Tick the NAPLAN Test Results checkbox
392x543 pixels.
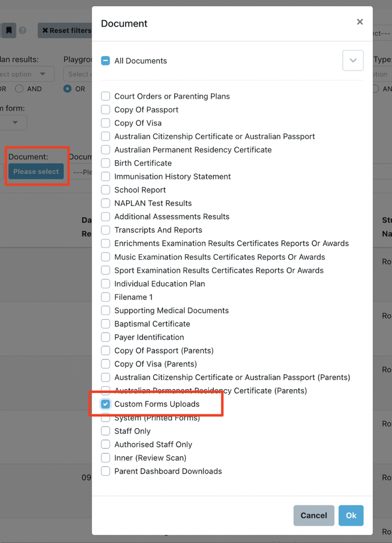click(x=105, y=203)
